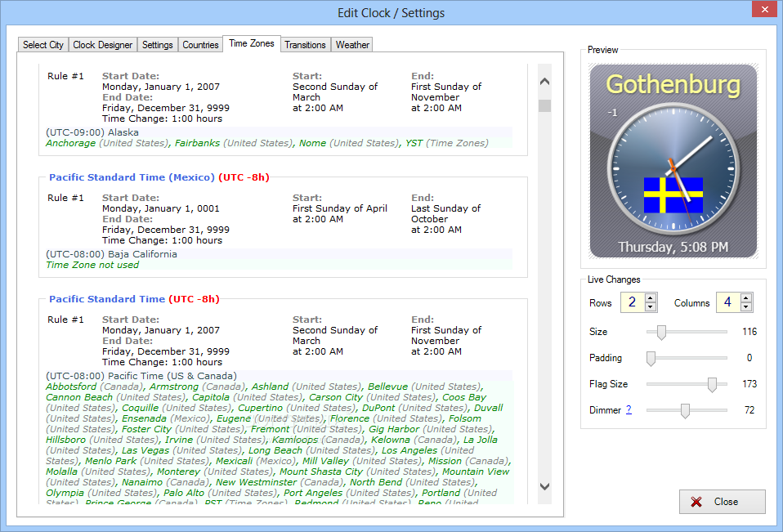Screen dimensions: 783x532
Task: Click '(UTC-08:00) Pacific Time (US & Canada)' text
Action: coord(141,376)
